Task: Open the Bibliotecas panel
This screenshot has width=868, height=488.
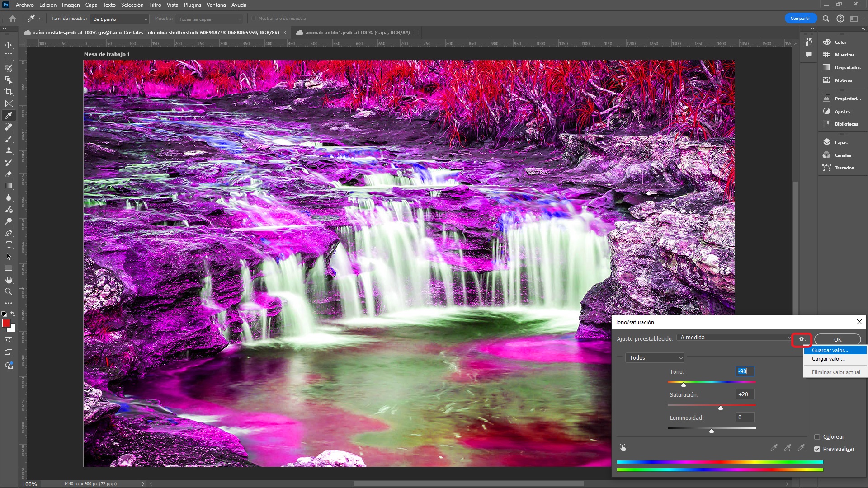Action: pyautogui.click(x=840, y=124)
